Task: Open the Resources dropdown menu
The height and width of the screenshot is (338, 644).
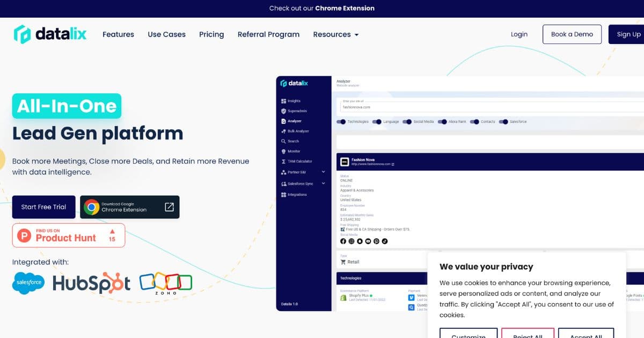Action: point(336,34)
